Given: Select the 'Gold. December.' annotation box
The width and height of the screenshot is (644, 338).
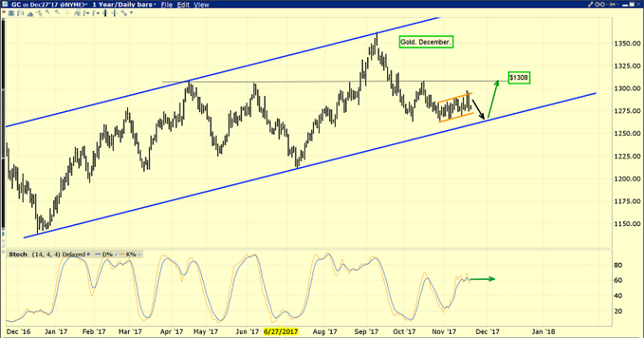Looking at the screenshot, I should click(425, 41).
